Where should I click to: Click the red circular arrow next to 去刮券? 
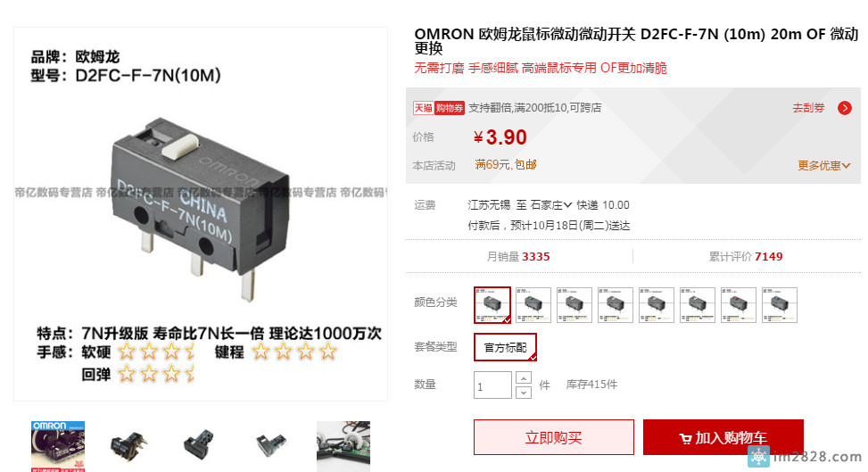point(844,108)
